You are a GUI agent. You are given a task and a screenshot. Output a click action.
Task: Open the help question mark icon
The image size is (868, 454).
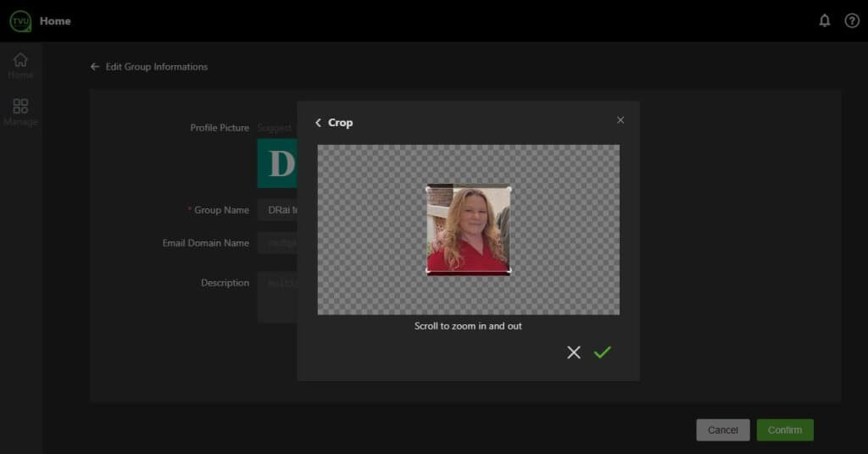852,20
